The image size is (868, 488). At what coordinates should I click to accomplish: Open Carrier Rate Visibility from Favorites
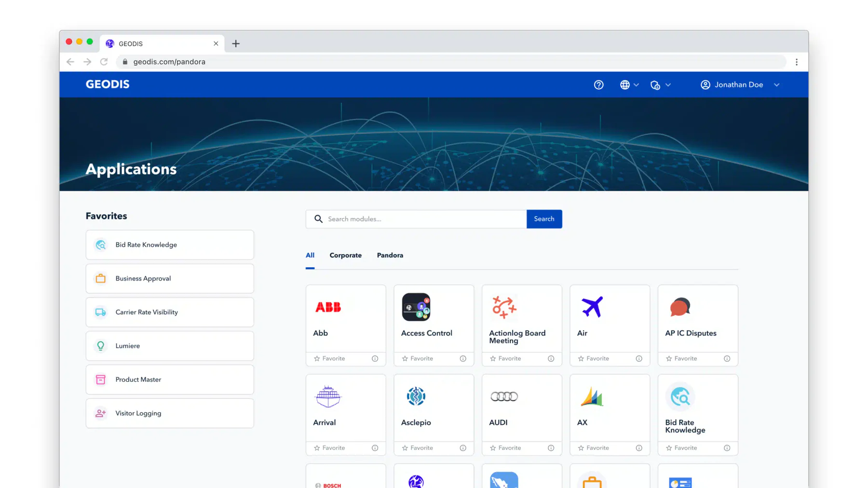pos(170,312)
